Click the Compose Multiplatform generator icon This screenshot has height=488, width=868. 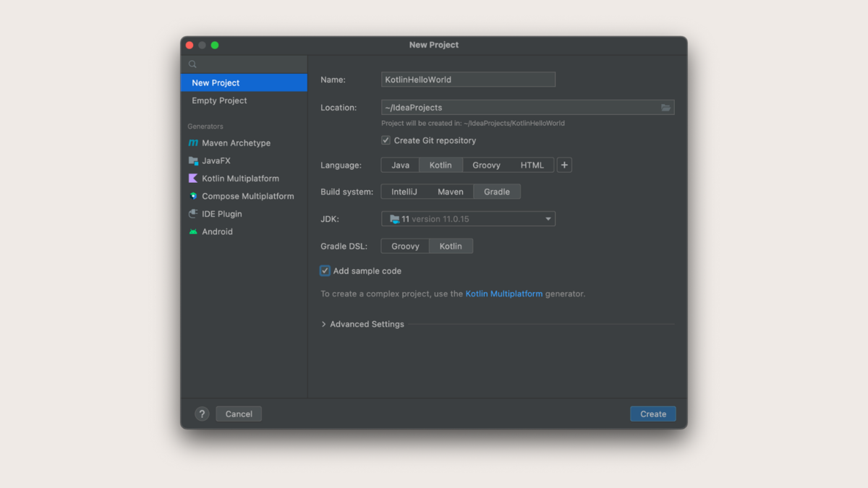tap(193, 196)
